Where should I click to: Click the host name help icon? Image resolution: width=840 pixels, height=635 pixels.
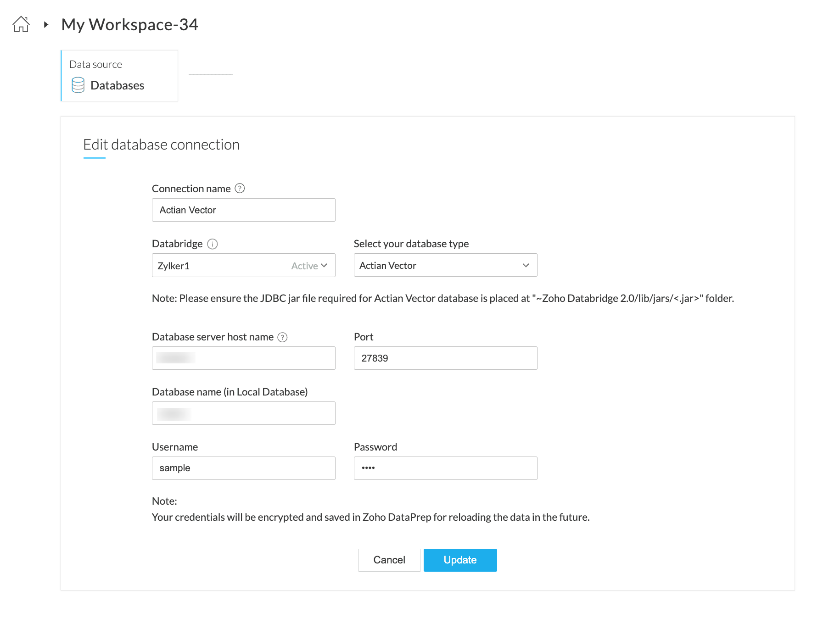tap(283, 337)
